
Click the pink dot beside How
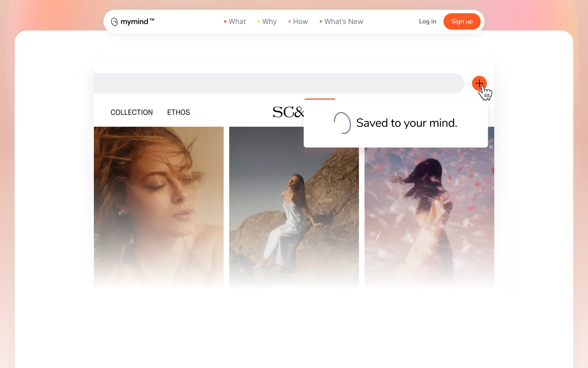[x=289, y=21]
